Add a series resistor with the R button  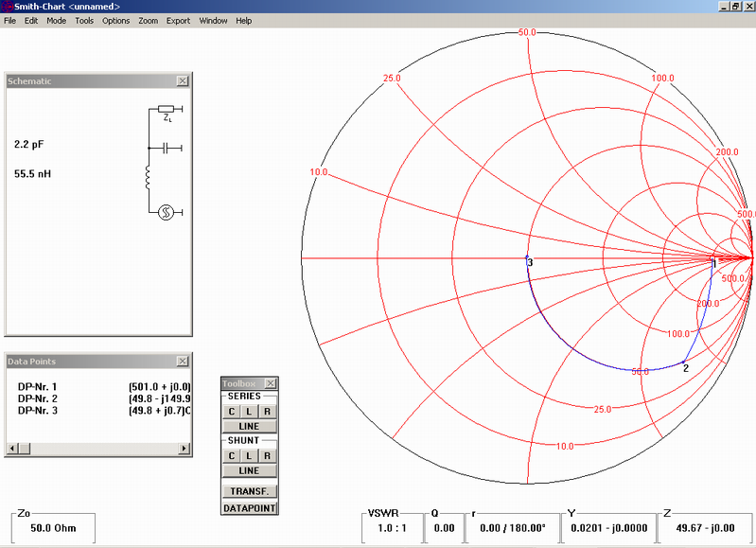[x=267, y=412]
